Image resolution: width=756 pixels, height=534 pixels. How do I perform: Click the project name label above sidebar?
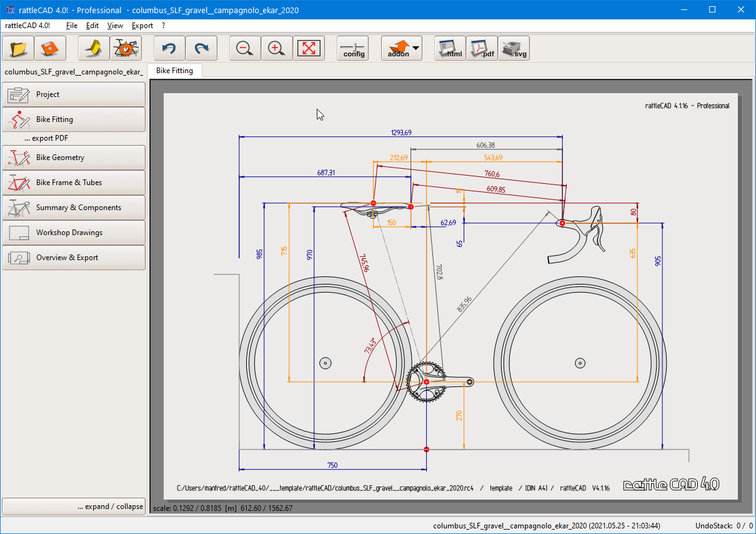point(74,71)
